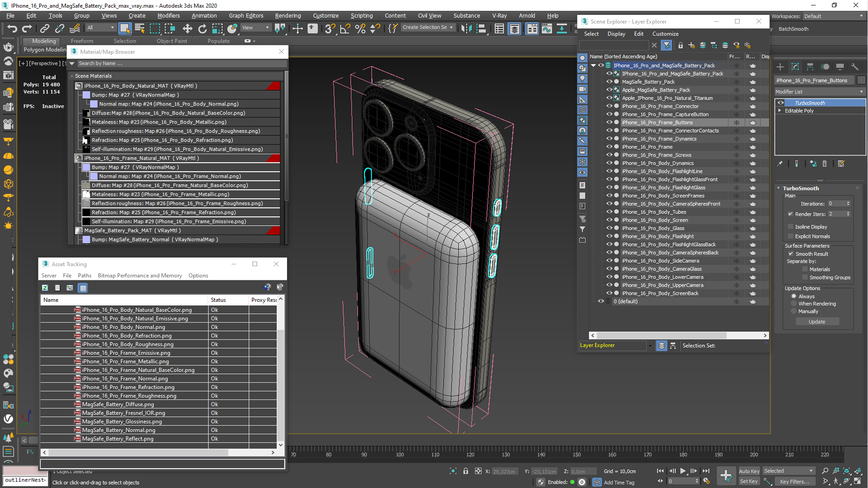The width and height of the screenshot is (868, 488).
Task: Toggle Smooth Result checkbox
Action: coord(791,254)
